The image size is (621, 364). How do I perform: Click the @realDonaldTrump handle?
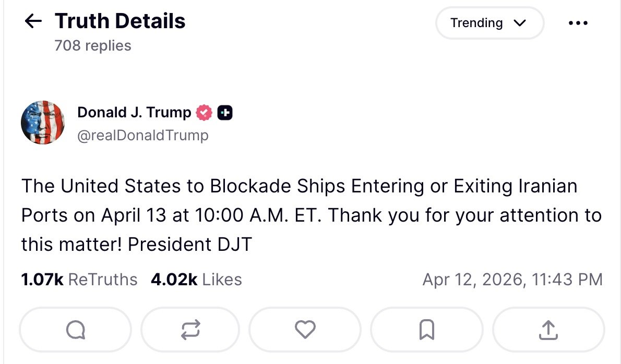click(x=142, y=135)
